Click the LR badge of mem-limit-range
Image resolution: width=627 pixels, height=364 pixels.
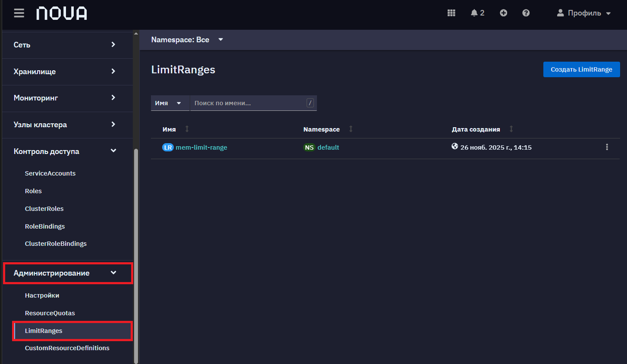[x=168, y=147]
